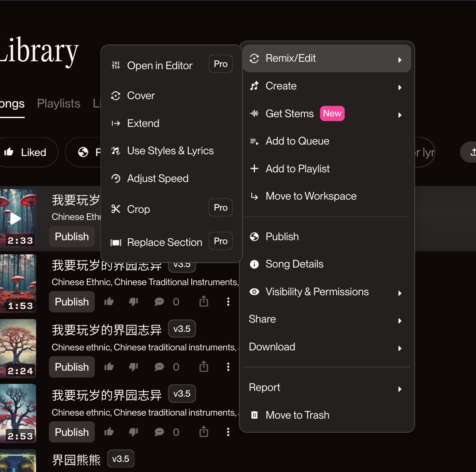Choose Extend from the submenu
The height and width of the screenshot is (472, 476).
tap(171, 123)
